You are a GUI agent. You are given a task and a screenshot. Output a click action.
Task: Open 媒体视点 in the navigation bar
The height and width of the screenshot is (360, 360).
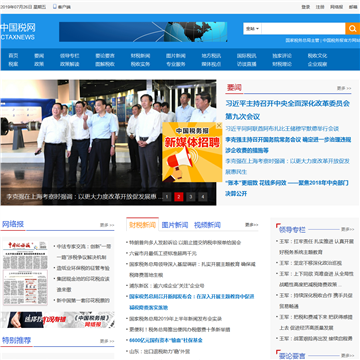click(x=211, y=64)
